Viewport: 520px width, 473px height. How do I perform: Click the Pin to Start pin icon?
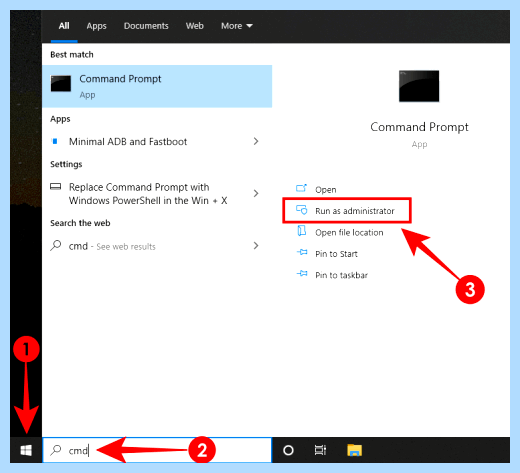click(302, 252)
